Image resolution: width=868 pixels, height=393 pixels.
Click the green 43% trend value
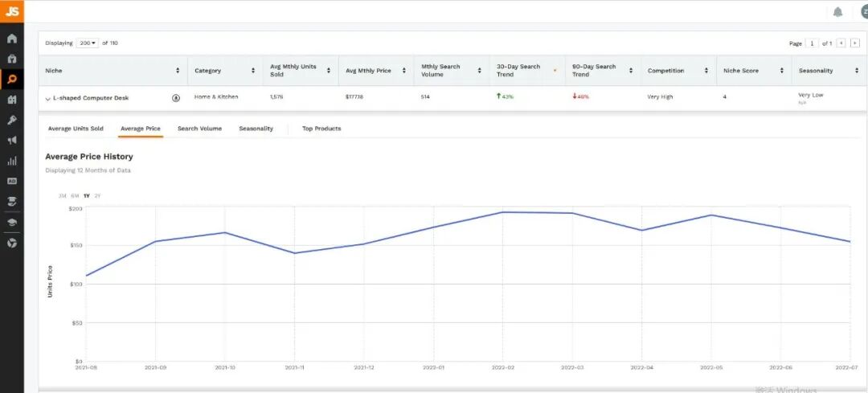(x=505, y=96)
